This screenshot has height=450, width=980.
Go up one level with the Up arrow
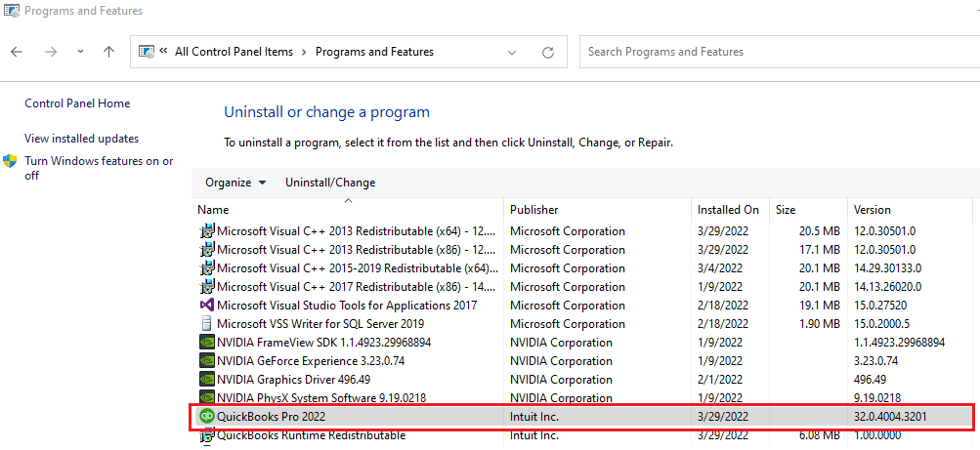108,52
